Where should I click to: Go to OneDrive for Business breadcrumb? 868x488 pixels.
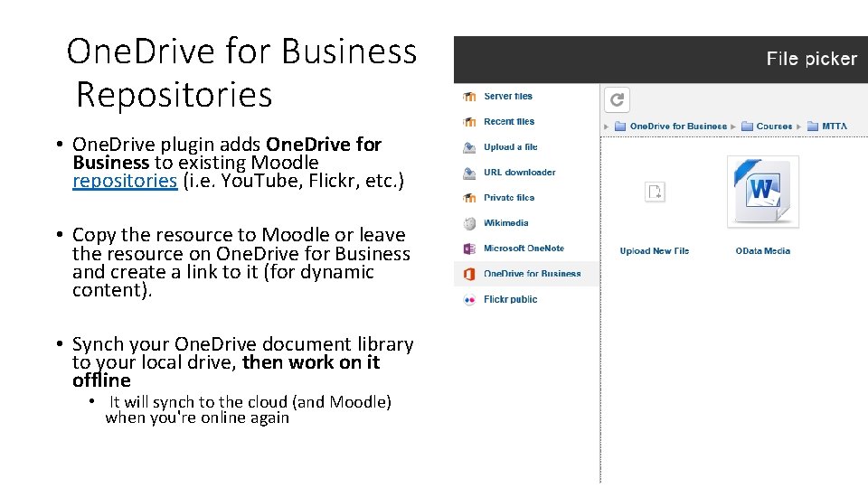(x=678, y=127)
